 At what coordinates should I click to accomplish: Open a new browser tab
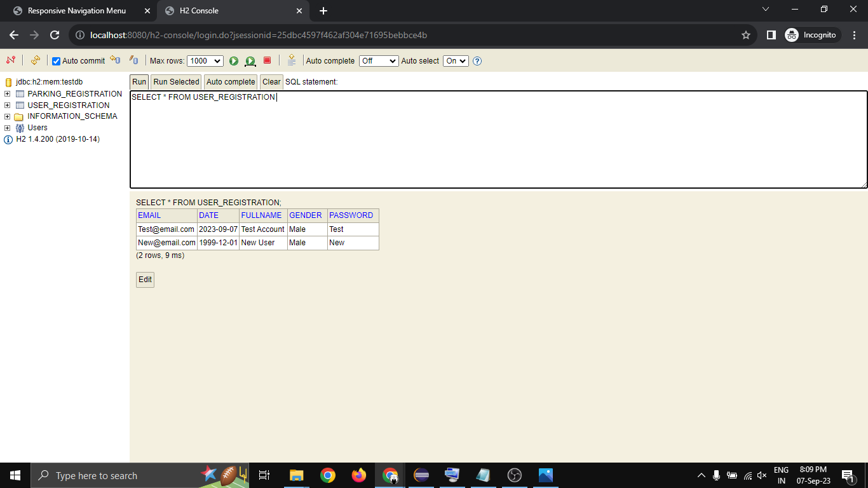[x=323, y=11]
